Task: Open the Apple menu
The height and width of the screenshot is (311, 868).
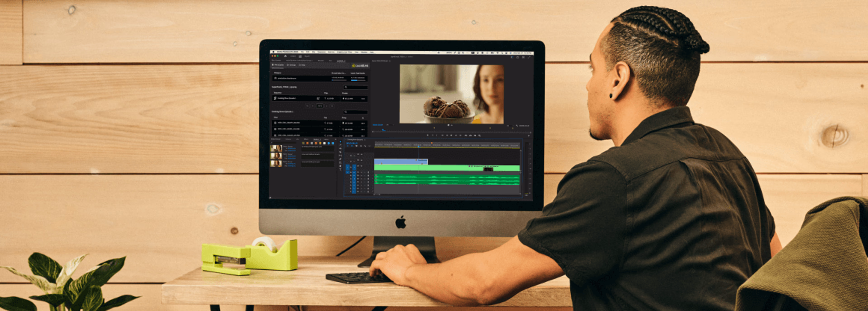Action: pyautogui.click(x=274, y=52)
